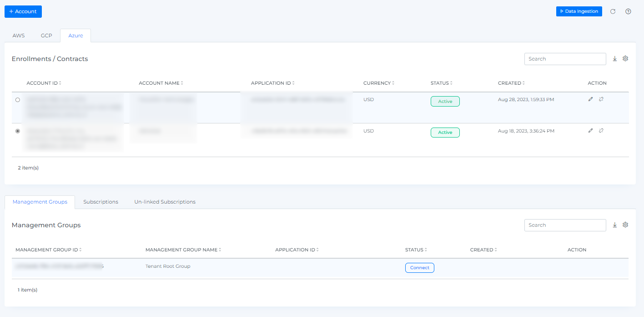Edit the enrollment created Aug 18, 2023
This screenshot has height=317, width=644.
coord(590,131)
